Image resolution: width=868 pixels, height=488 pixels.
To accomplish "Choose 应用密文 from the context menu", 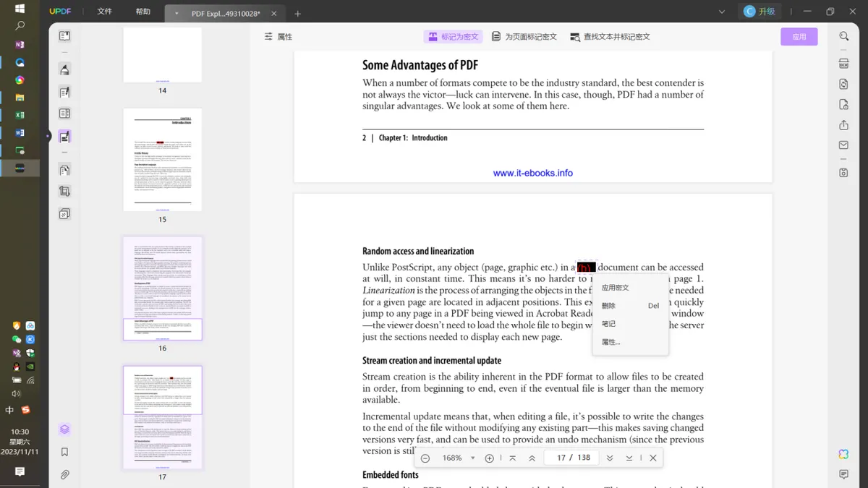I will point(630,288).
